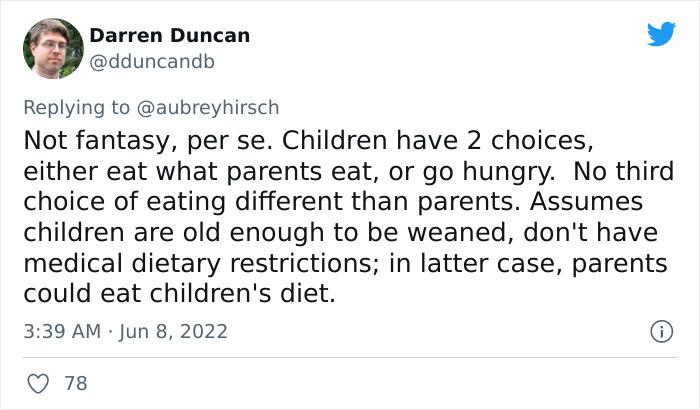This screenshot has height=410, width=700.
Task: Click the 'No third' text
Action: point(624,171)
